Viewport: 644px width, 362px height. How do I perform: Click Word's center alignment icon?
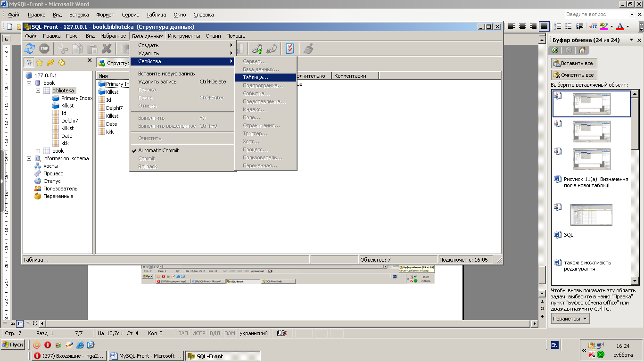(522, 26)
